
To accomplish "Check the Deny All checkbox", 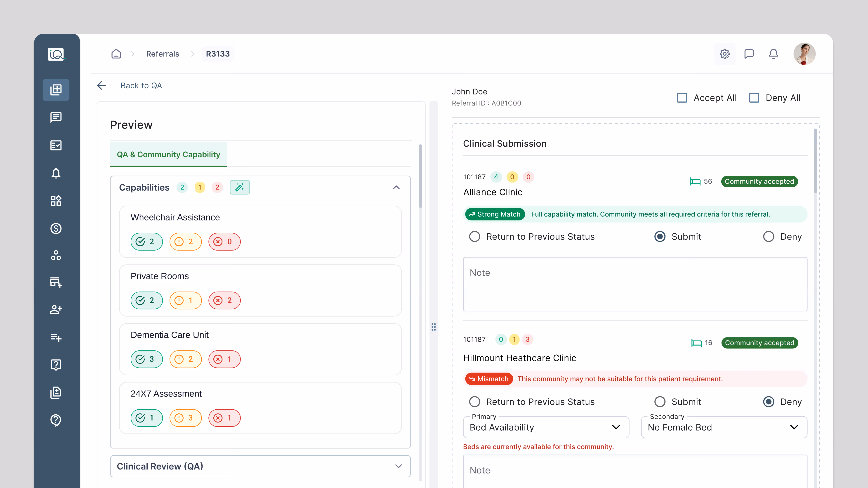I will click(754, 98).
